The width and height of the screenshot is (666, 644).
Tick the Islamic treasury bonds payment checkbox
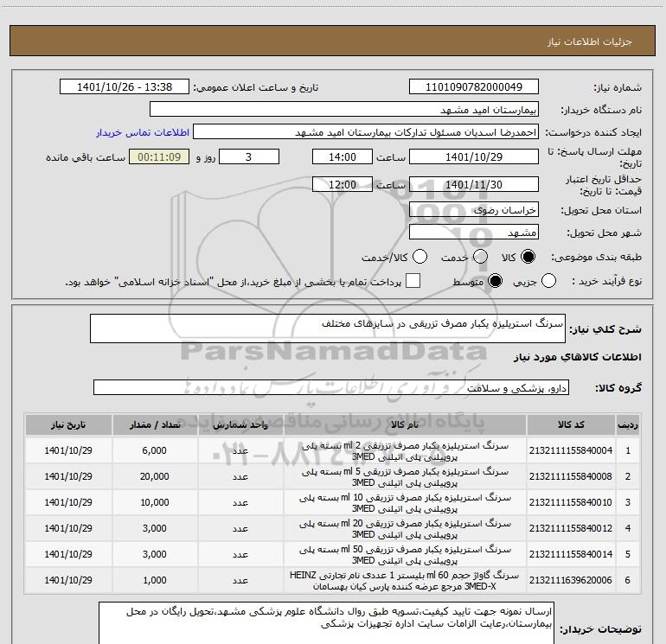413,281
